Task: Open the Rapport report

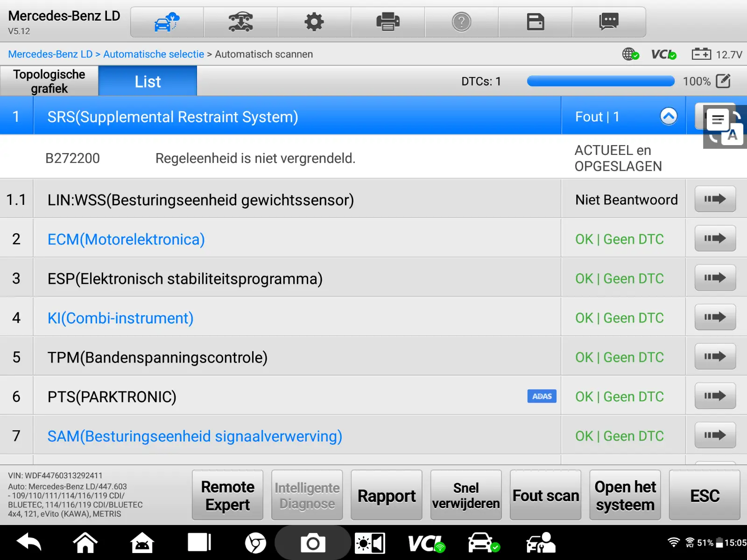Action: tap(387, 495)
